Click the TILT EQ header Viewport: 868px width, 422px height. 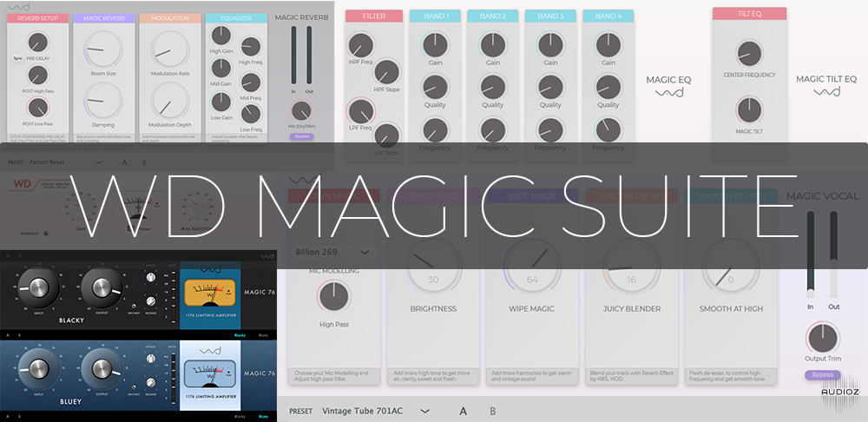point(750,13)
